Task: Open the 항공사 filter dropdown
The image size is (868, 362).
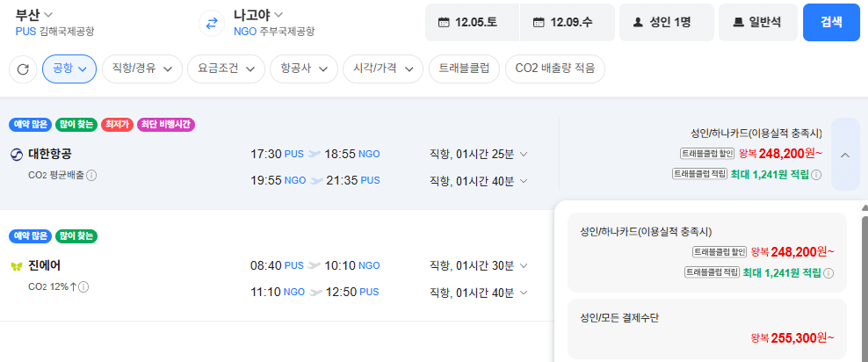Action: (304, 69)
